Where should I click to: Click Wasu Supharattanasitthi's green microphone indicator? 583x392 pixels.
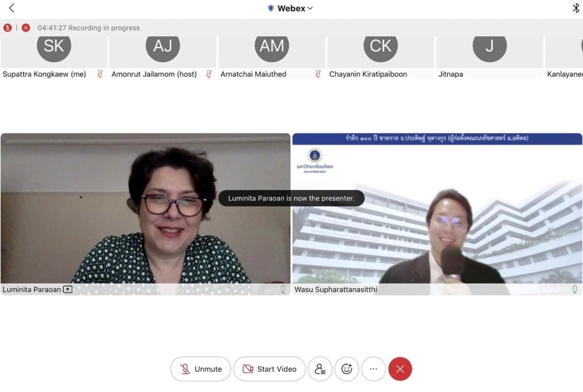pyautogui.click(x=575, y=289)
